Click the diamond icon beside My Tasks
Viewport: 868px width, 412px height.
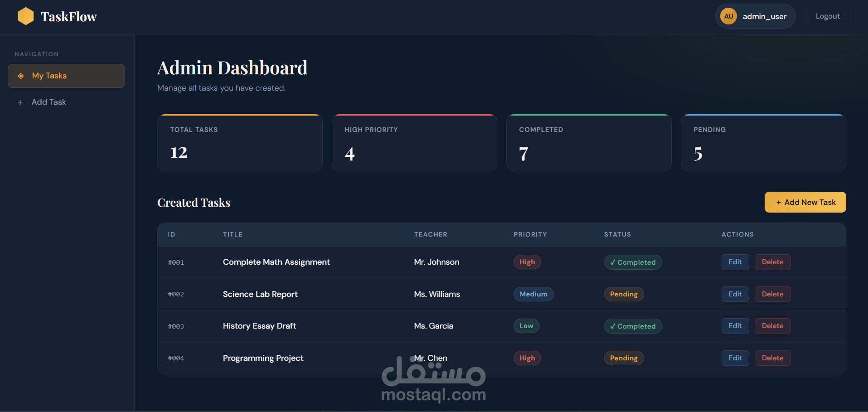[x=21, y=76]
